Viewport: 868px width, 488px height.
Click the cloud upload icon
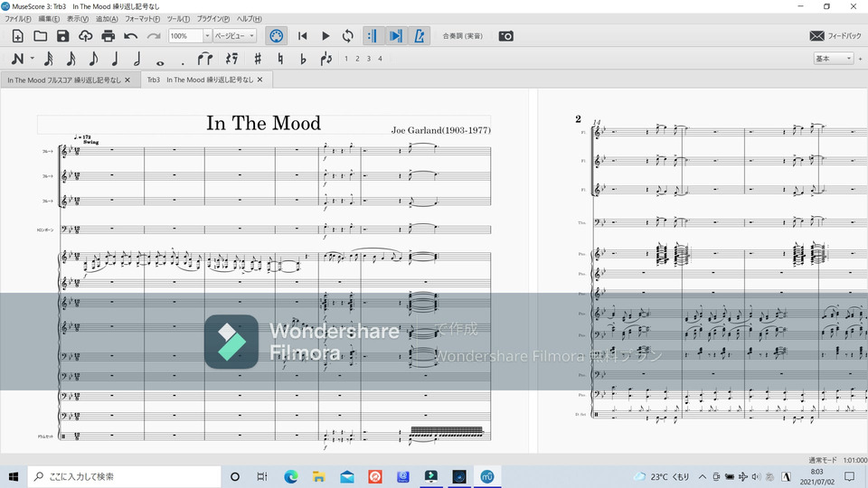point(85,36)
